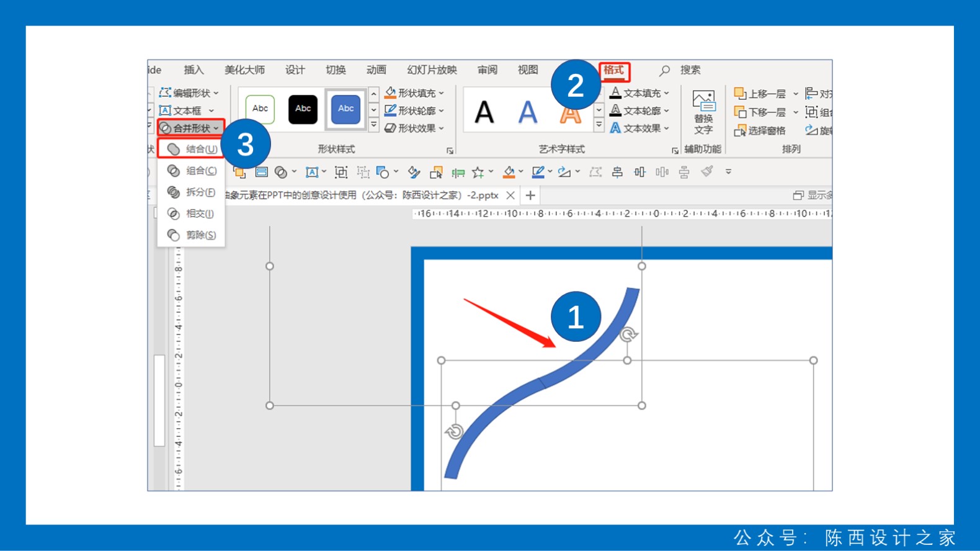Open the 形状填充 shape fill dropdown
The image size is (980, 551).
click(414, 93)
